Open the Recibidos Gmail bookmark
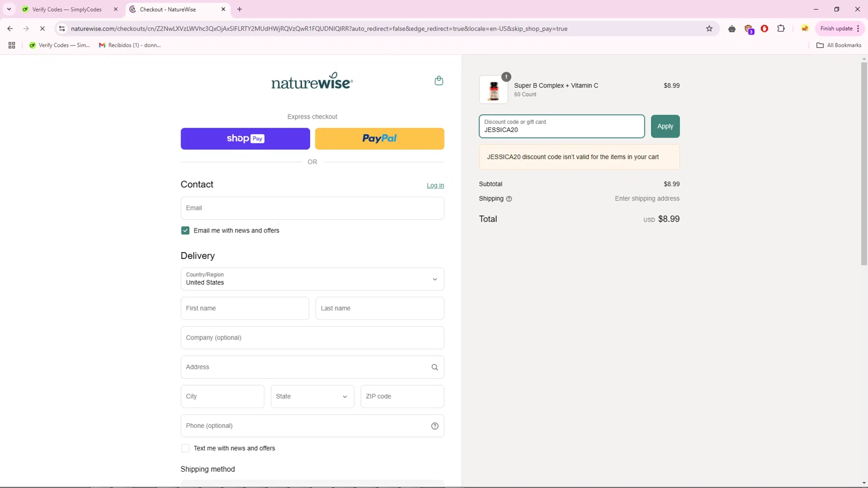Screen dimensions: 868x488 pyautogui.click(x=130, y=45)
